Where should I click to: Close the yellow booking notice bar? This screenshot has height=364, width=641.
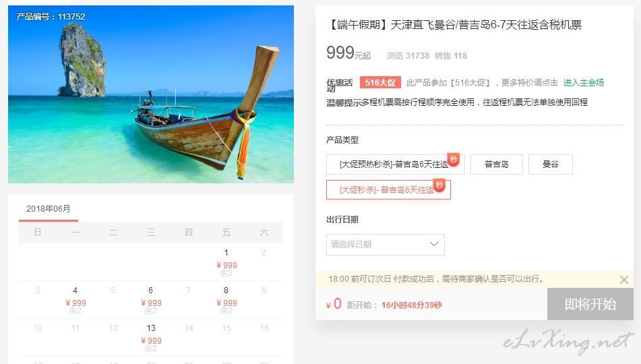pos(623,280)
